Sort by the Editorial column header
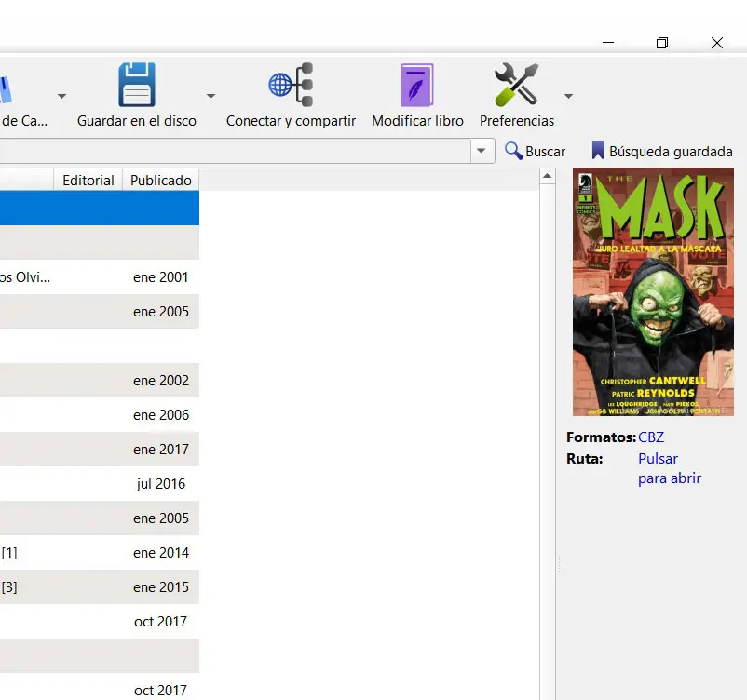The height and width of the screenshot is (700, 747). tap(88, 180)
